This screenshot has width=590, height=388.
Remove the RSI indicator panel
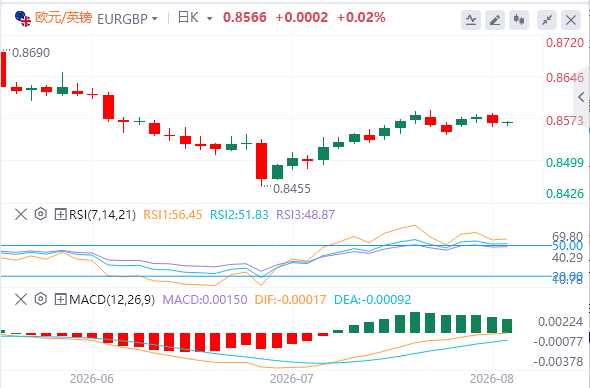tap(21, 215)
